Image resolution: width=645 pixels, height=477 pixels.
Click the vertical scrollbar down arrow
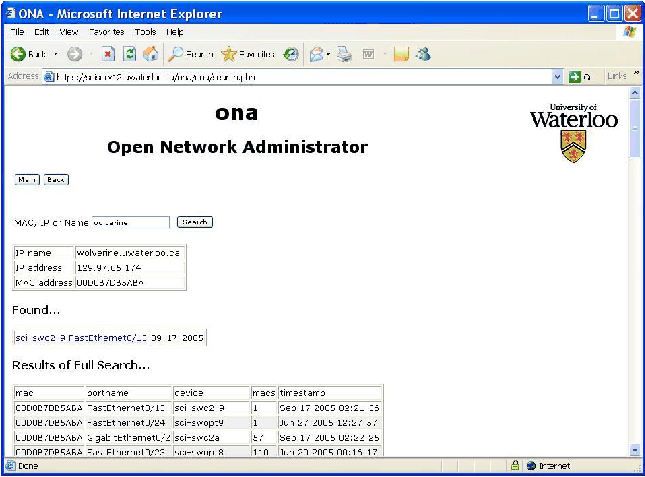[x=633, y=449]
